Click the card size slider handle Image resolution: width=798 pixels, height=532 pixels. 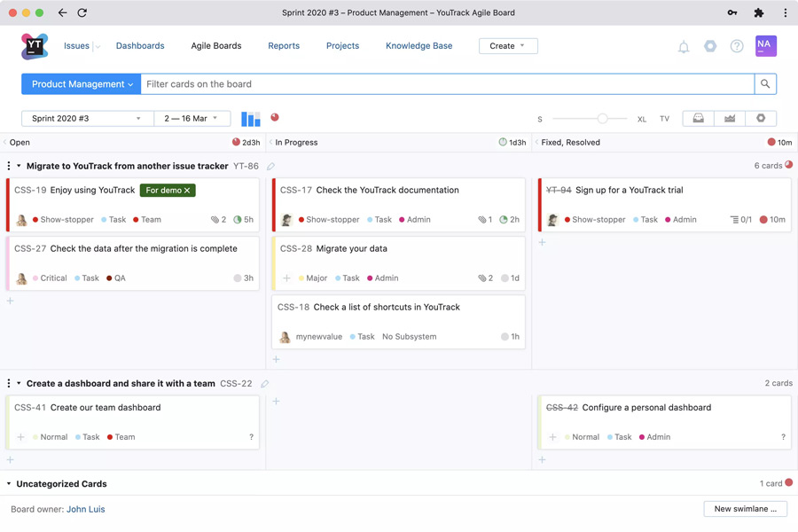click(x=603, y=119)
